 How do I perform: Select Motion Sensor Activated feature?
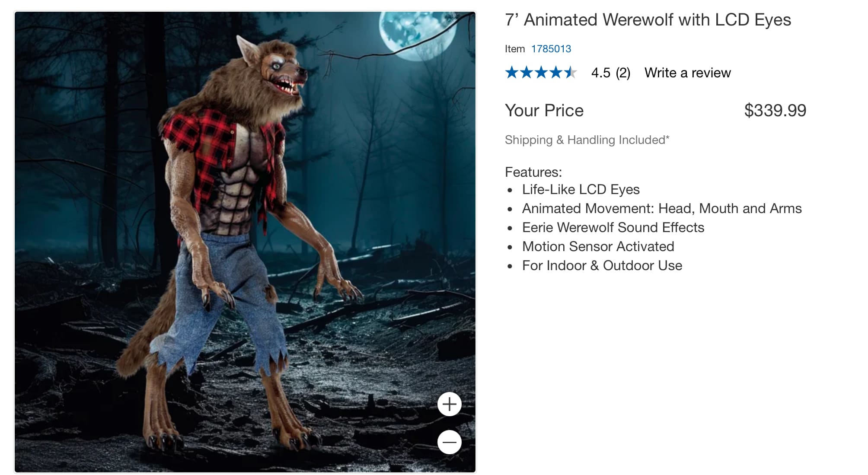pos(598,246)
